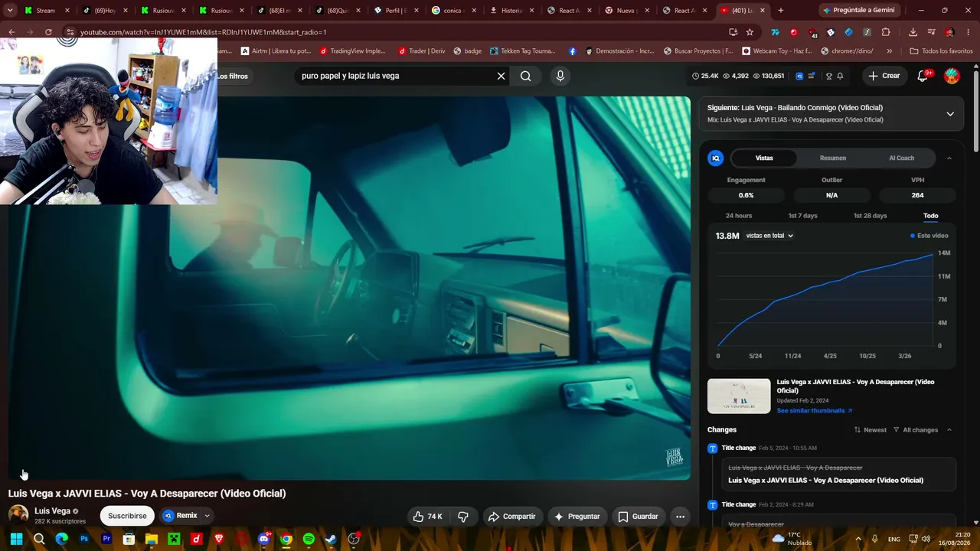Viewport: 980px width, 551px height.
Task: Open the See similar thumbnails link
Action: point(815,411)
